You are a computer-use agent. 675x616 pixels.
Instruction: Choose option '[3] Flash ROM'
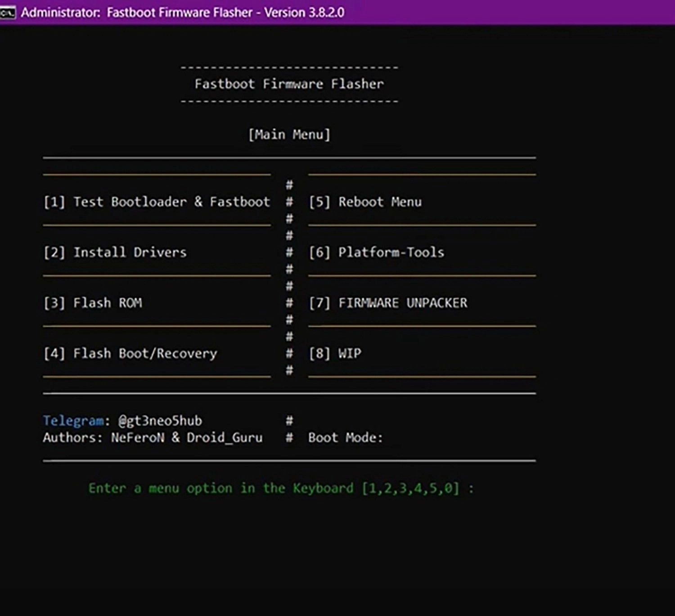tap(93, 303)
